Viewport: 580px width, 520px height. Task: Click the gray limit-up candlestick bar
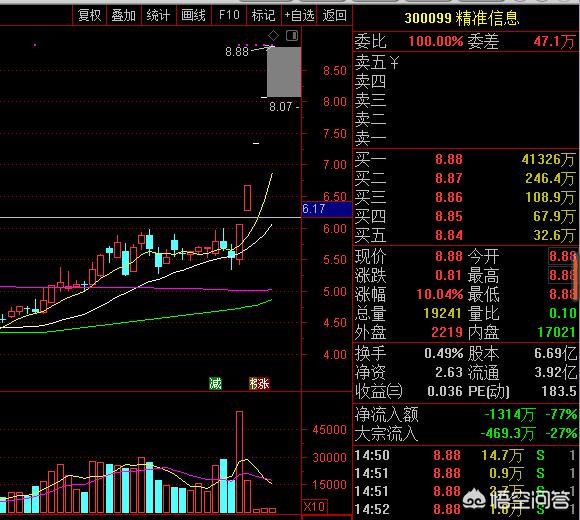[x=284, y=72]
